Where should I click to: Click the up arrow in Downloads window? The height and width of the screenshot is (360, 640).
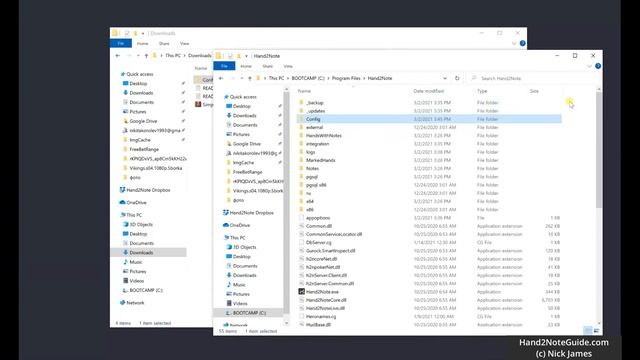click(146, 56)
